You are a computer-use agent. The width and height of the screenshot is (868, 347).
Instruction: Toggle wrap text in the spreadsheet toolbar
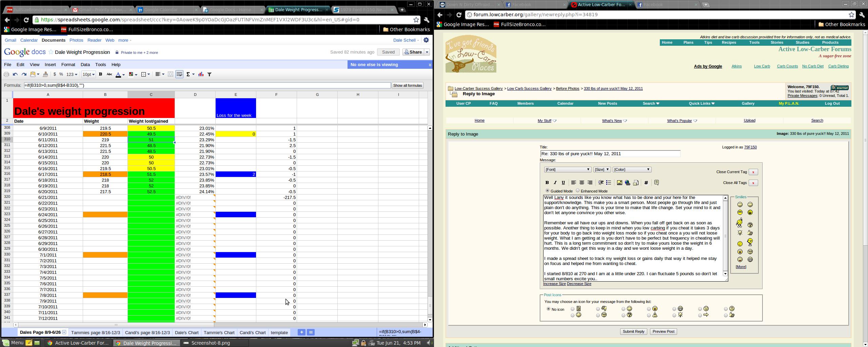pyautogui.click(x=179, y=75)
